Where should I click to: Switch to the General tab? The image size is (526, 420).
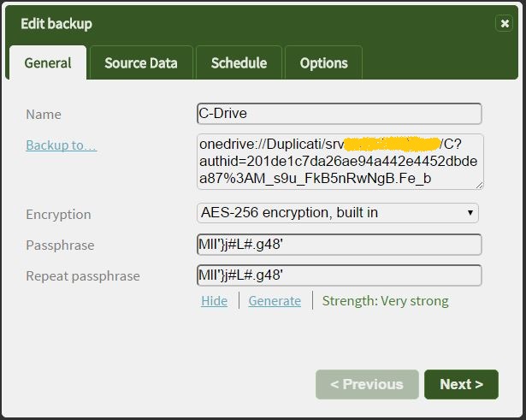point(48,62)
